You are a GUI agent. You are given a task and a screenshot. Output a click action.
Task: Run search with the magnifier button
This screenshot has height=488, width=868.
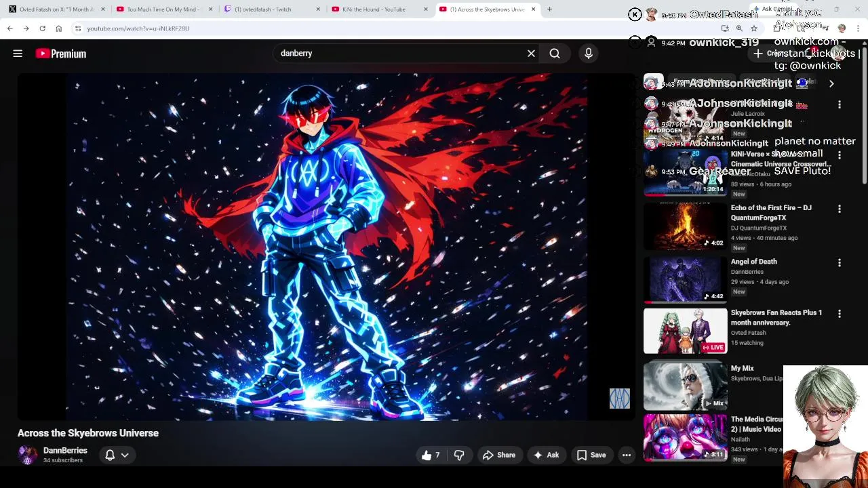coord(555,54)
